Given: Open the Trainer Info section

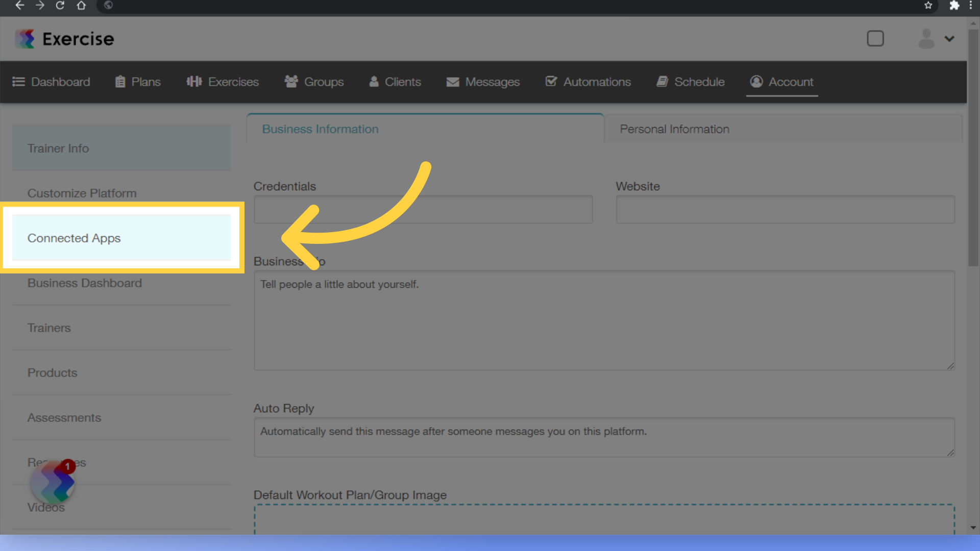Looking at the screenshot, I should tap(122, 148).
